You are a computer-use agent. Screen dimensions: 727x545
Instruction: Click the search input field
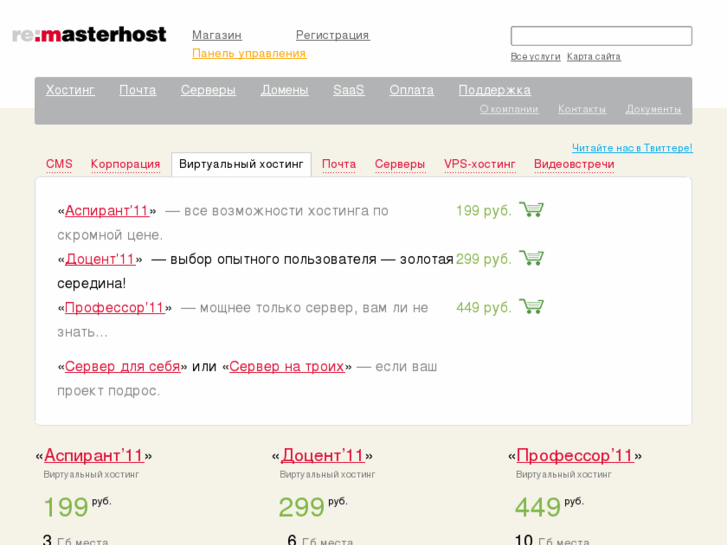click(x=601, y=36)
